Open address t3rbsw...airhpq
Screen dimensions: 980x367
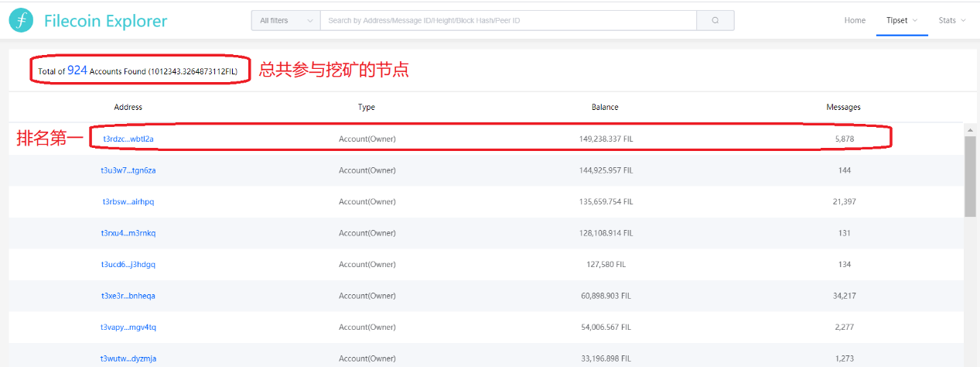[128, 201]
